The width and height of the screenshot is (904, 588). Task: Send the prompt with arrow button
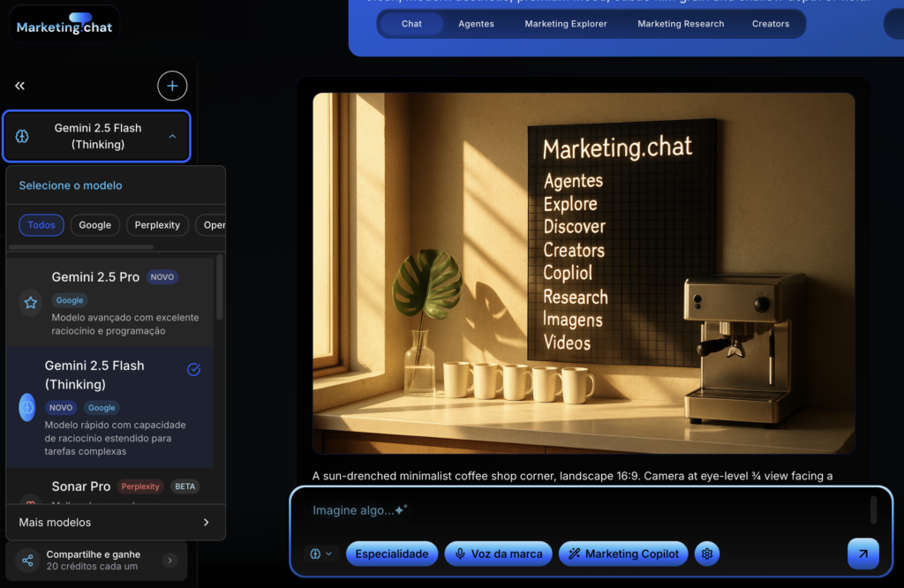pos(863,554)
